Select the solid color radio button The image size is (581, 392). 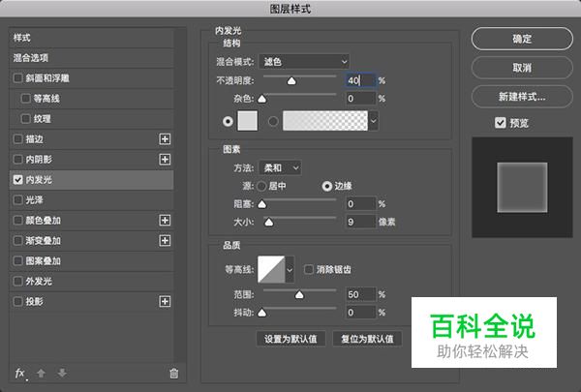point(228,121)
